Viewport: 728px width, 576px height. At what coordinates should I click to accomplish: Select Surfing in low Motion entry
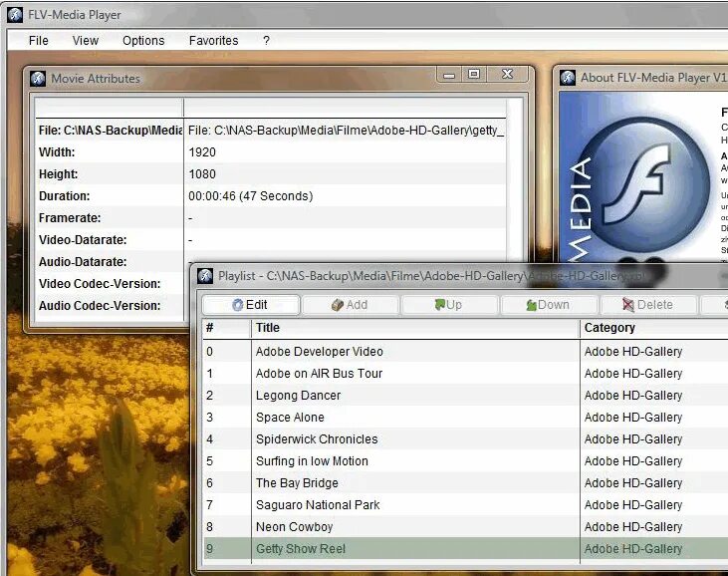coord(465,460)
